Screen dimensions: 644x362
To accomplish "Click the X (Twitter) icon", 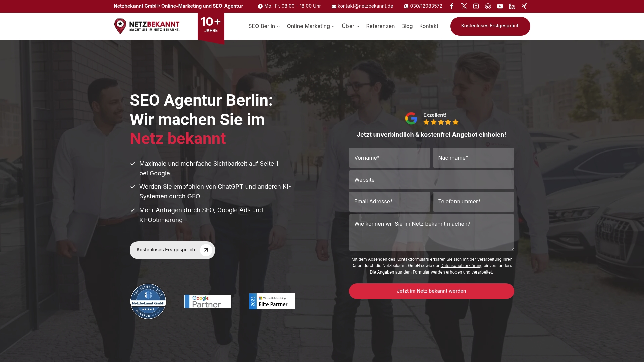I will [464, 6].
